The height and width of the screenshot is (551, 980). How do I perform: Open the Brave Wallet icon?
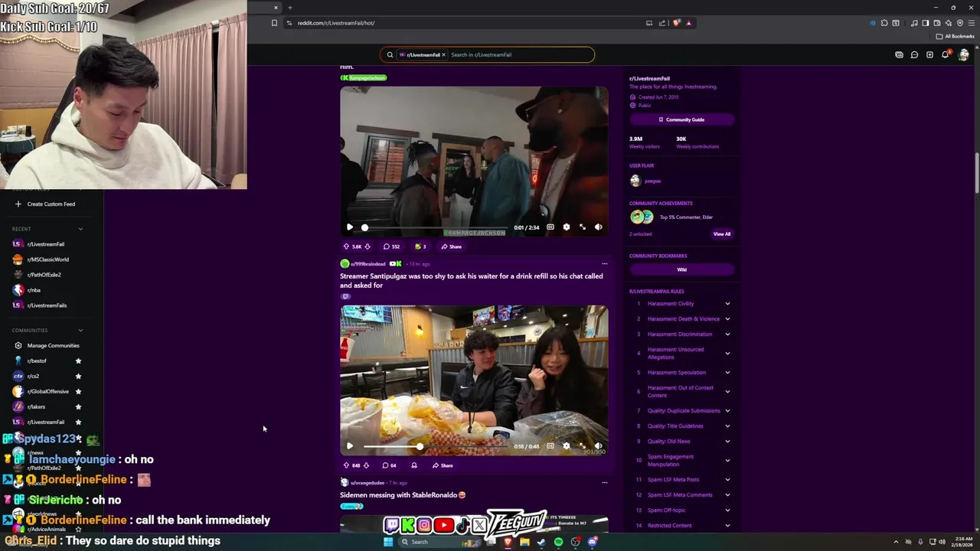coord(936,23)
